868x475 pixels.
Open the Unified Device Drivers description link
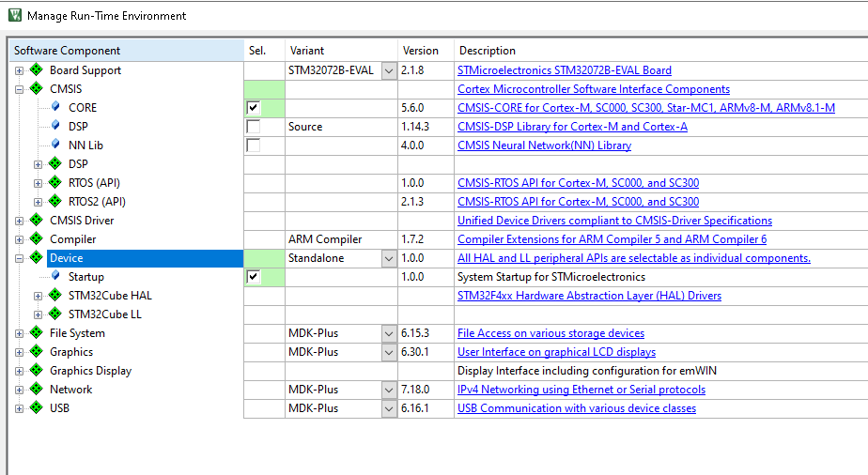[x=614, y=221]
